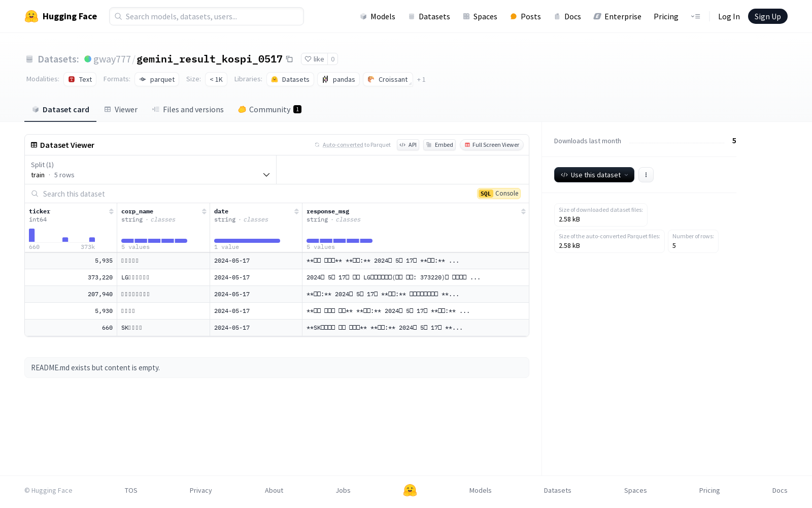Screen dimensions: 812x508
Task: Sort the corp_name column
Action: [204, 211]
